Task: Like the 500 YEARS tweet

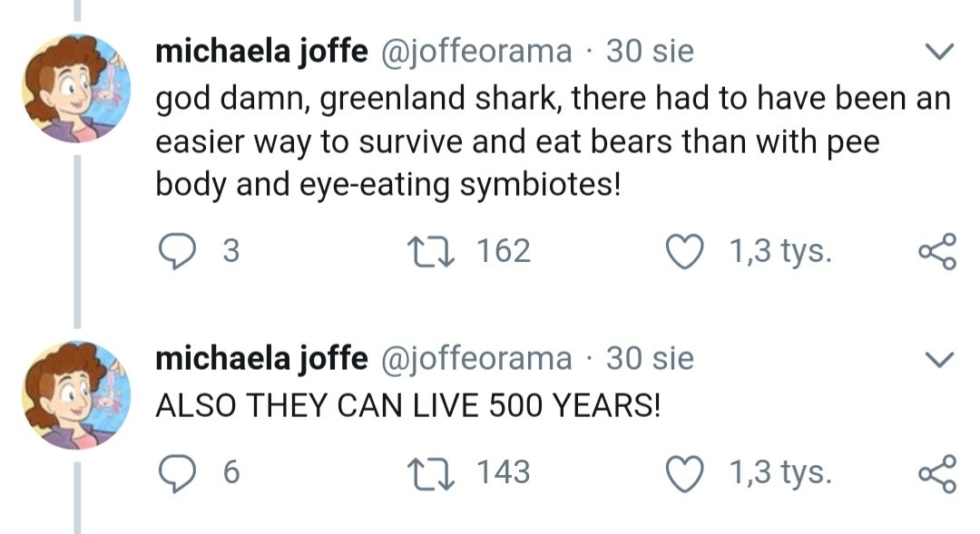Action: point(685,472)
